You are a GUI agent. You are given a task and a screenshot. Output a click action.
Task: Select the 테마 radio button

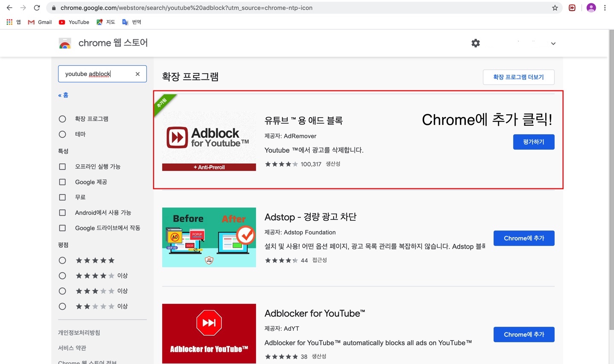pos(62,134)
